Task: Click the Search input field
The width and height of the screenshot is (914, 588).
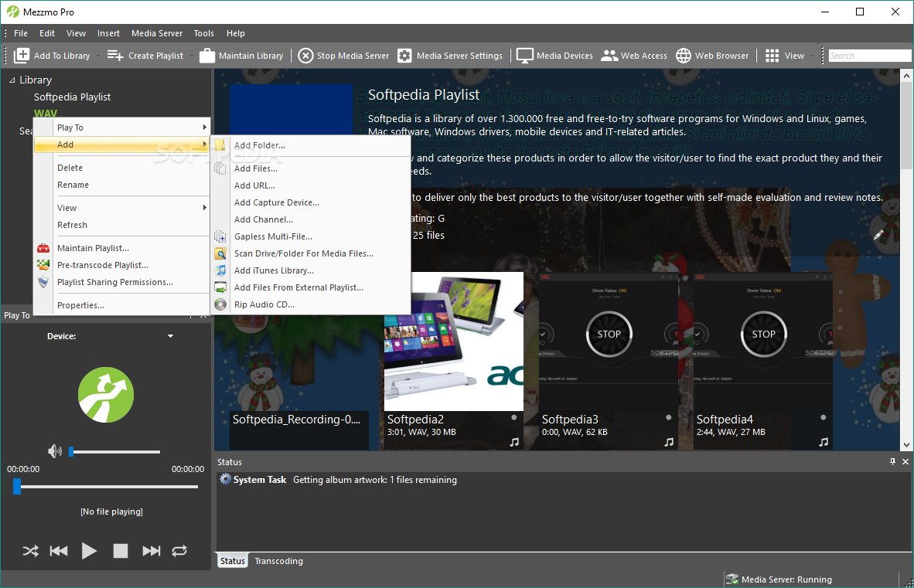Action: click(869, 56)
